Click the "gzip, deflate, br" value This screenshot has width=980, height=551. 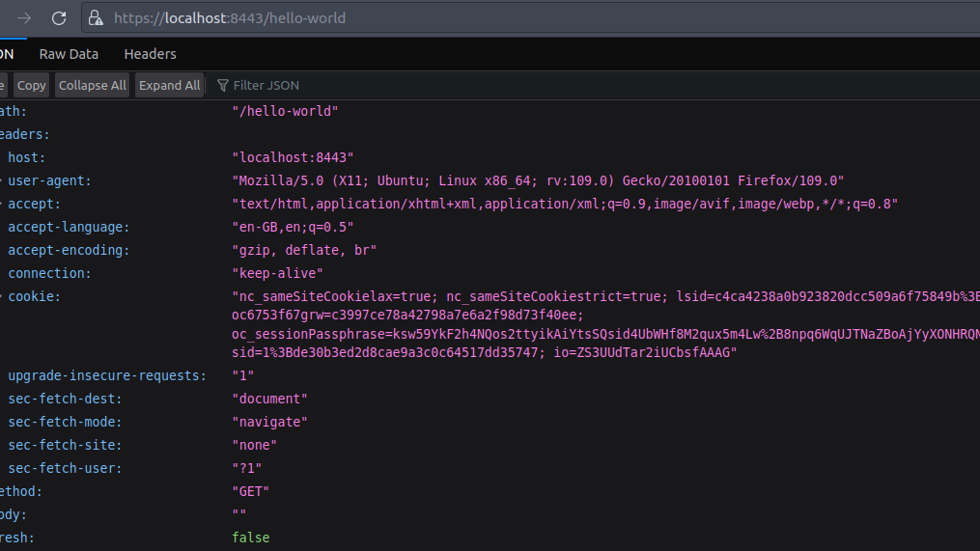(x=304, y=250)
